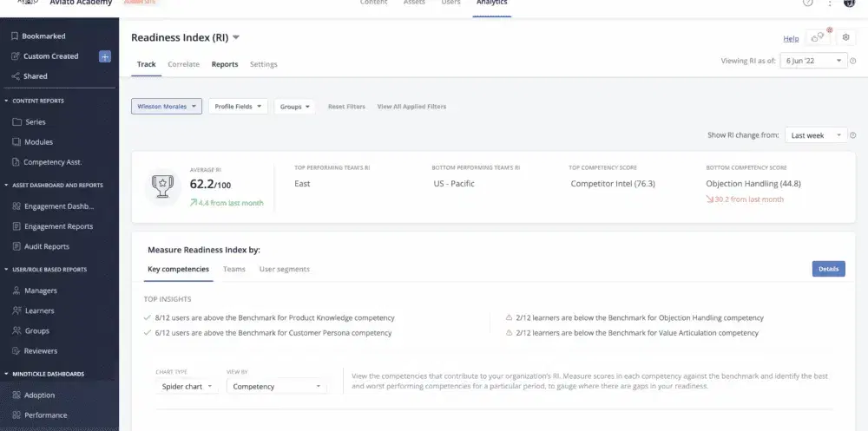Open the Winston Morales filter dropdown
Image resolution: width=868 pixels, height=431 pixels.
[x=167, y=106]
